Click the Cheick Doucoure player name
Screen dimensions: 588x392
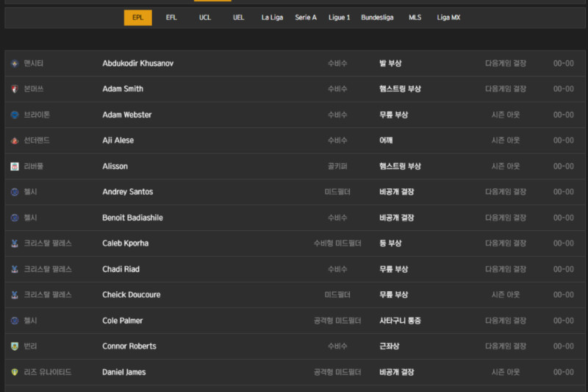tap(131, 295)
